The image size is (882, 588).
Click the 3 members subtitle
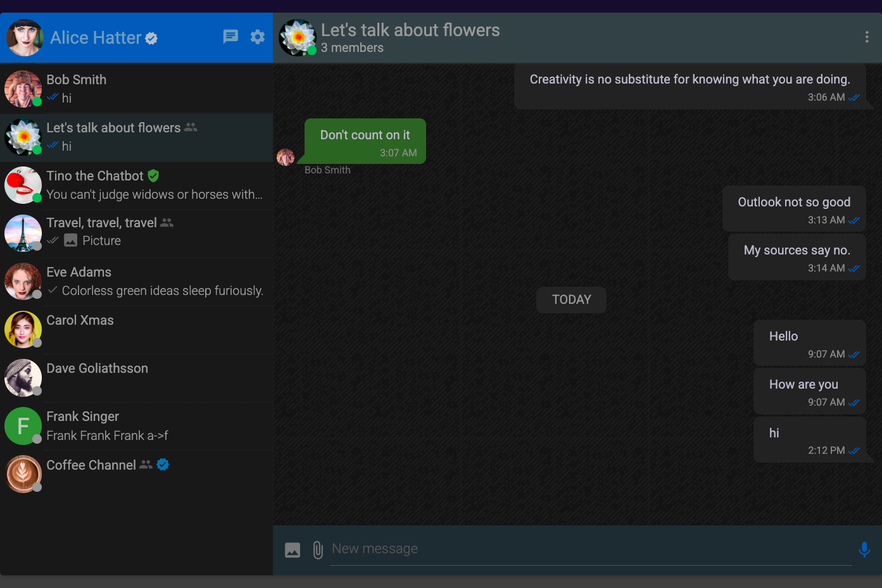tap(352, 48)
